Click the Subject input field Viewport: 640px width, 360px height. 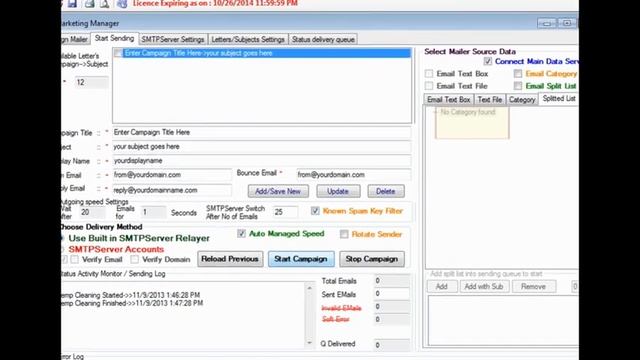[x=262, y=147]
